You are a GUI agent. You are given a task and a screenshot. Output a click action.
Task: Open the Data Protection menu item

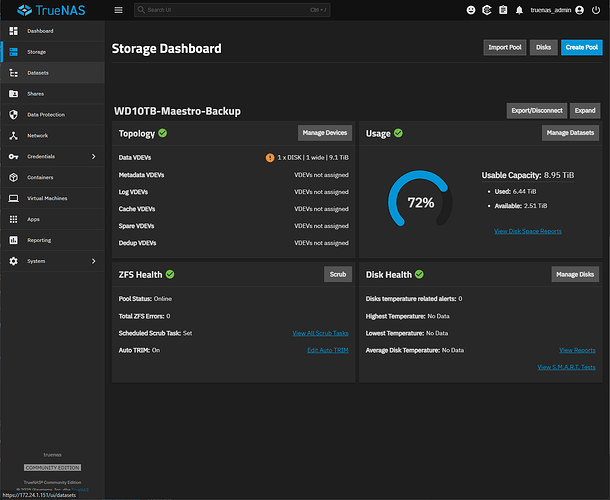53,114
